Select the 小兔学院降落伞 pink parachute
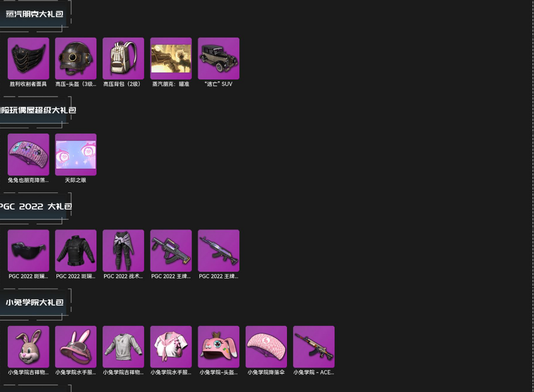 tap(267, 347)
